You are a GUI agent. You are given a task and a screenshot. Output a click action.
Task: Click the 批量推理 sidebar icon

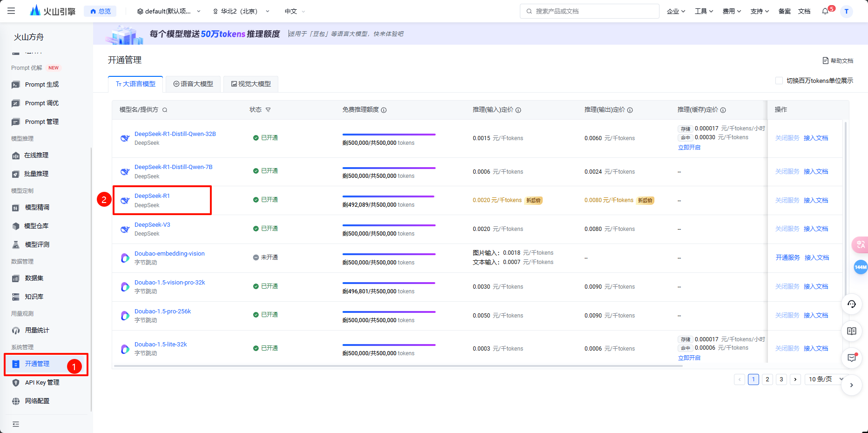(x=16, y=174)
